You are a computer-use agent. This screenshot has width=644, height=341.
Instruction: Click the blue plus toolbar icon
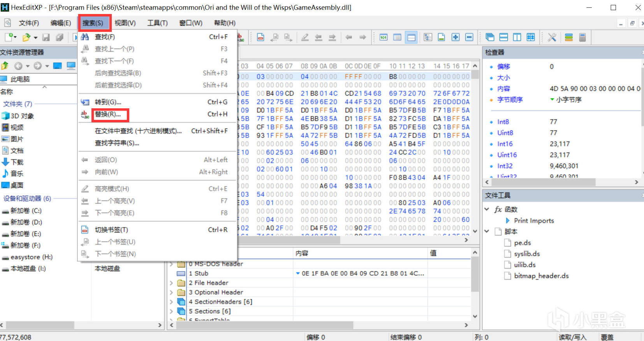tap(456, 37)
